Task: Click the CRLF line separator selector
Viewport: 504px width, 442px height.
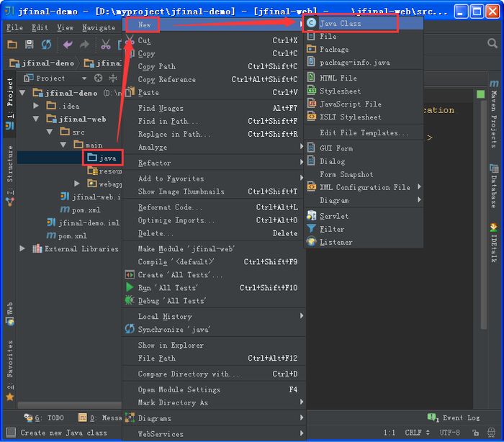Action: click(417, 433)
